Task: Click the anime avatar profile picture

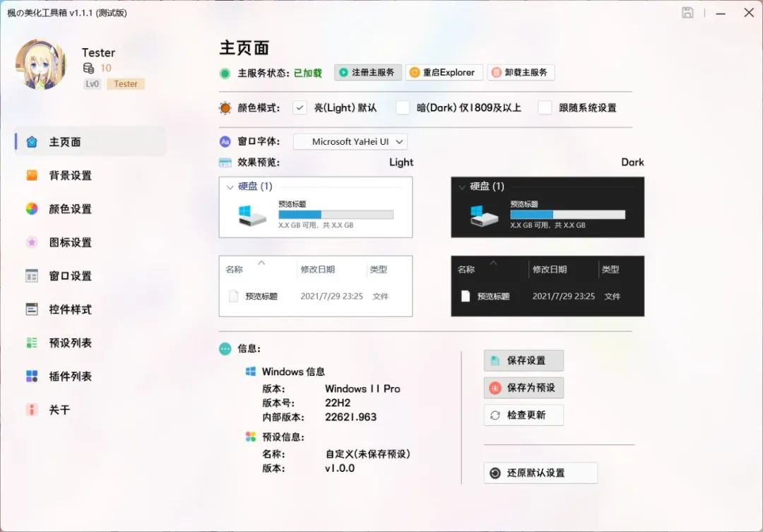Action: click(40, 64)
